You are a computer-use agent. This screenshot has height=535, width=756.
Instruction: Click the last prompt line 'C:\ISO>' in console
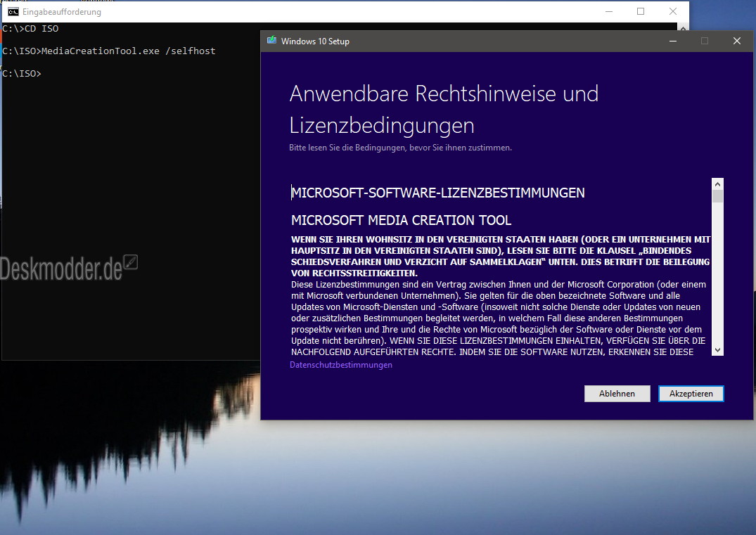pyautogui.click(x=22, y=73)
